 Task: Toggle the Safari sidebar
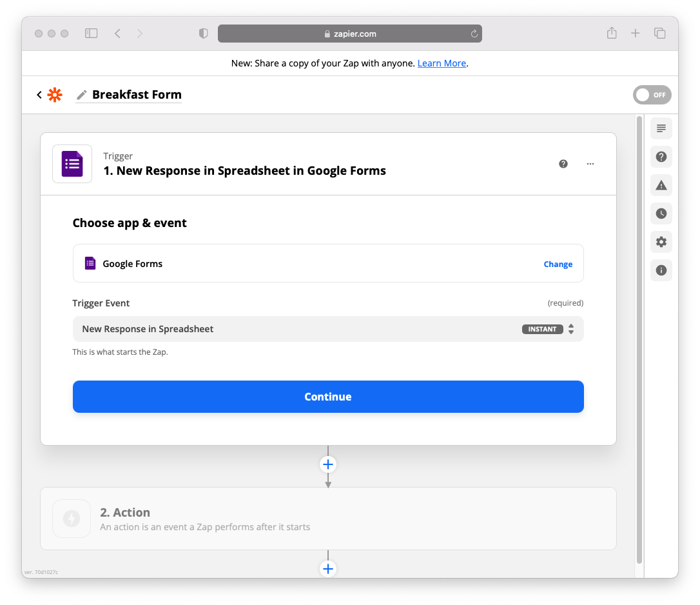point(91,34)
